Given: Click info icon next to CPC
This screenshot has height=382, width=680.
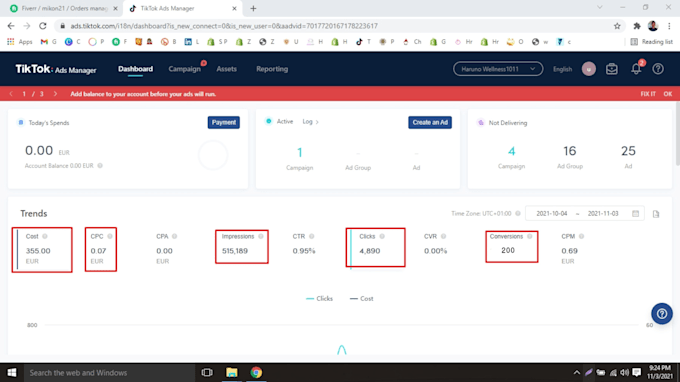Looking at the screenshot, I should pyautogui.click(x=110, y=236).
